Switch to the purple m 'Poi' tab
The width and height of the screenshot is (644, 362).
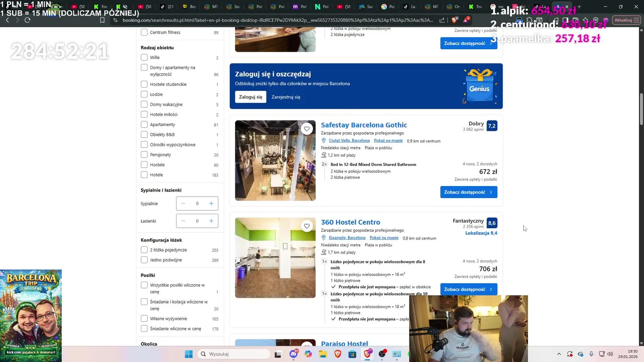[x=299, y=7]
